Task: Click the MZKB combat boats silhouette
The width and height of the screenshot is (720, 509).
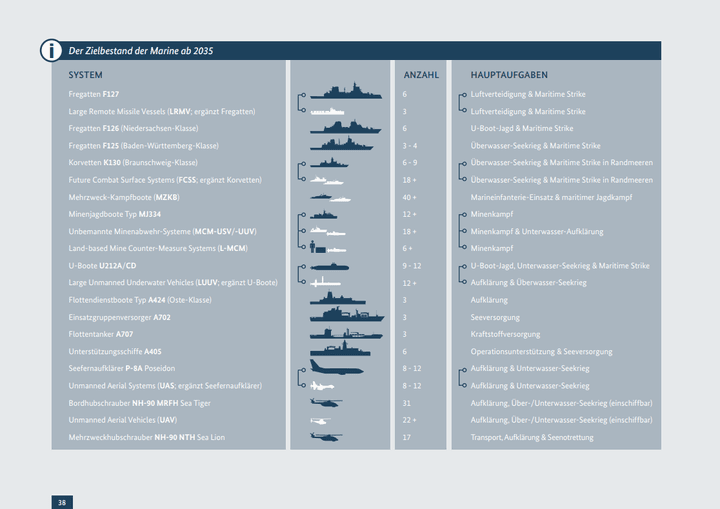Action: pos(331,198)
